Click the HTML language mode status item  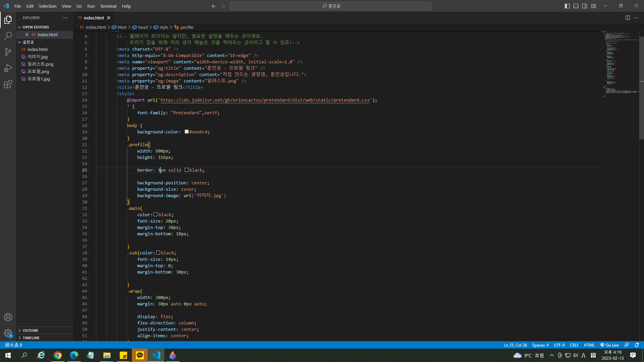(x=589, y=345)
